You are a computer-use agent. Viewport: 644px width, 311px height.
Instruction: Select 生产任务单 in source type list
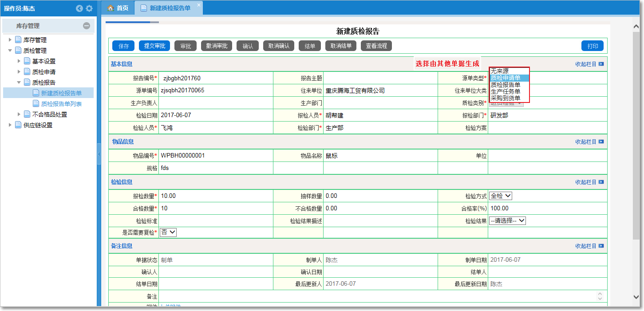coord(506,91)
